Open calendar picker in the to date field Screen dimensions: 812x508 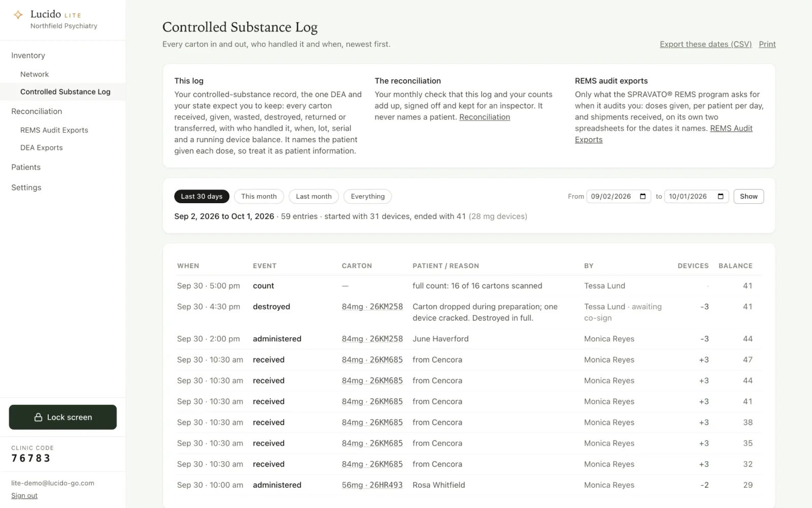(721, 197)
